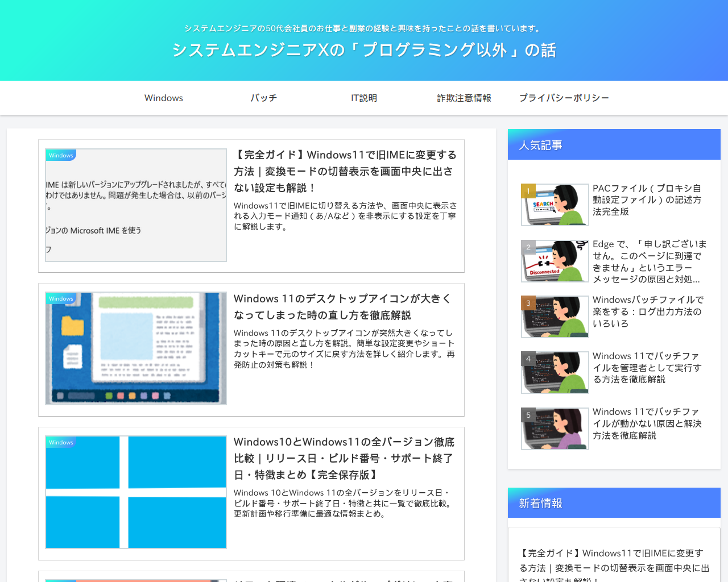Click the excerpt Windows 10とWindows 11の全バージョンをリリース日

tap(344, 503)
